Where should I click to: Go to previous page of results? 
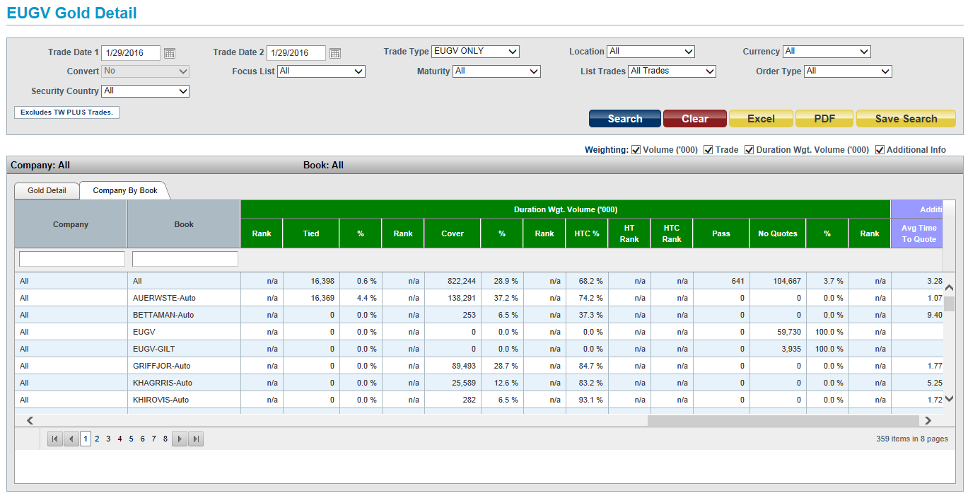pyautogui.click(x=71, y=439)
